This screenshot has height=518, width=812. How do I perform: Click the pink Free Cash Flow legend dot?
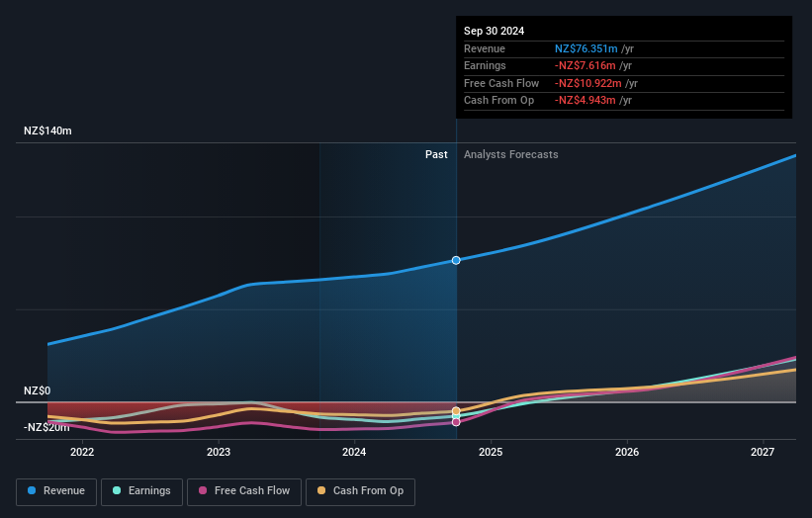coord(203,490)
